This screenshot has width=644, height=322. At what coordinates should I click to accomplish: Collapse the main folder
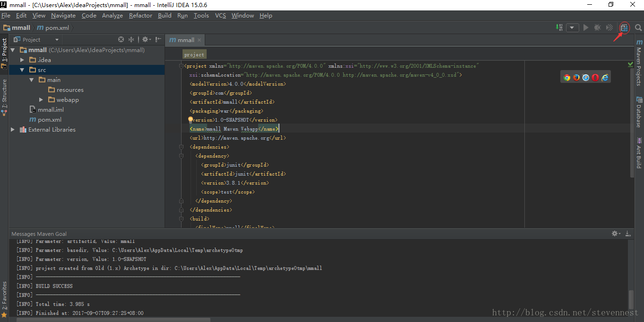pos(31,80)
